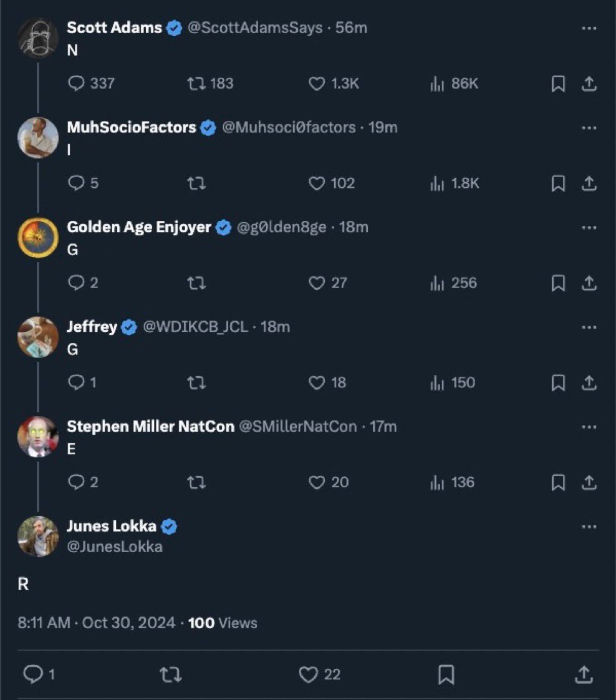Repost the Junes Lokka main tweet

(x=170, y=674)
